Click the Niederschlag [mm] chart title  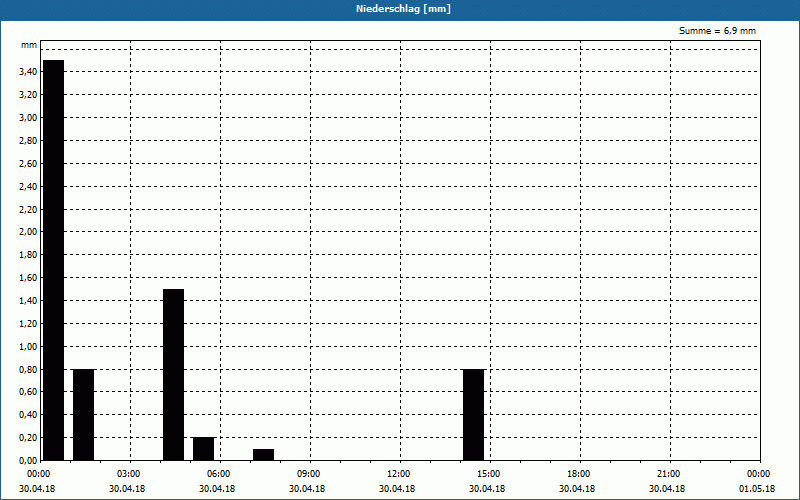(x=404, y=9)
